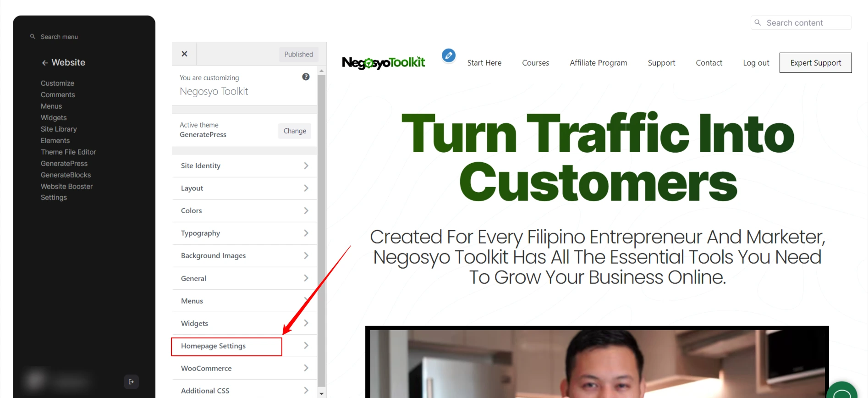The width and height of the screenshot is (868, 398).
Task: Open Menus in the Website sidebar
Action: 51,106
